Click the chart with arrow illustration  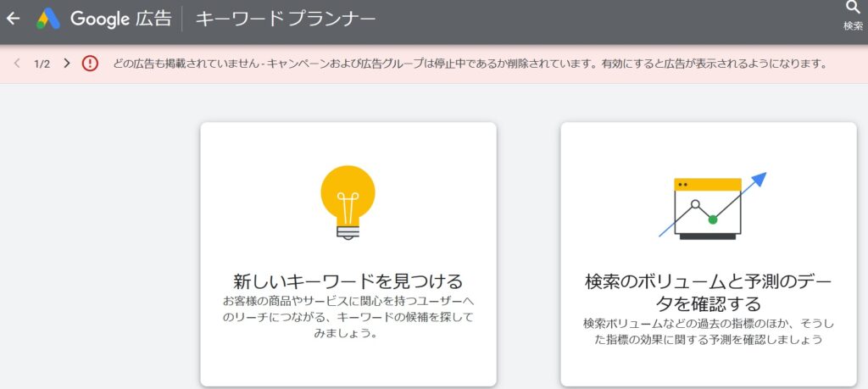coord(712,206)
